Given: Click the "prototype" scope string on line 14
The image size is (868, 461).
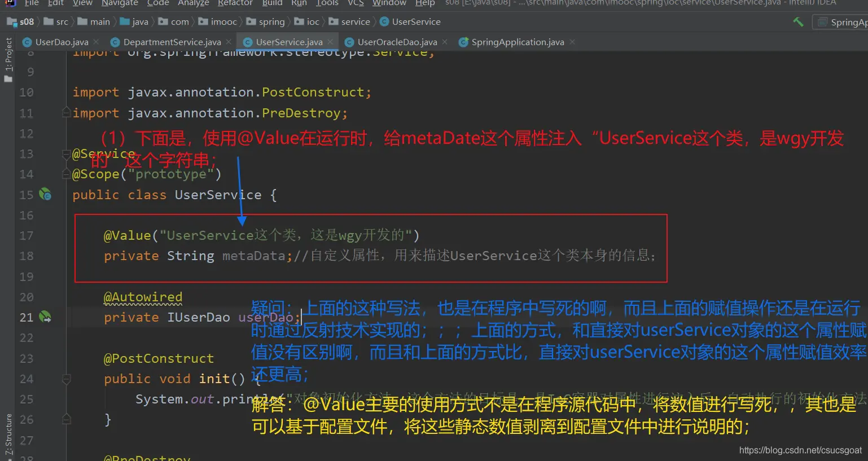Looking at the screenshot, I should tap(171, 174).
